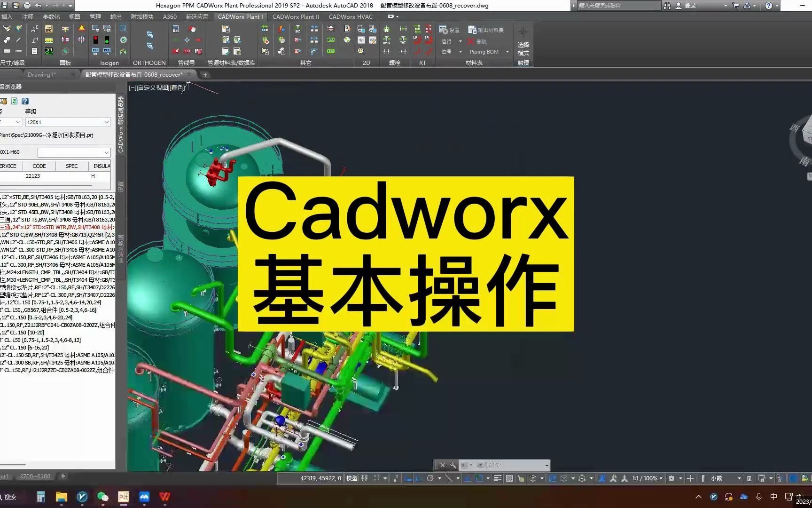
Task: Toggle lineweight display in status bar
Action: click(498, 478)
